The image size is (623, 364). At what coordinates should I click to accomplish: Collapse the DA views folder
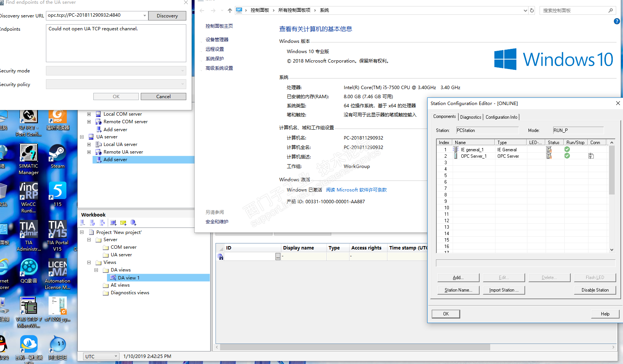96,270
